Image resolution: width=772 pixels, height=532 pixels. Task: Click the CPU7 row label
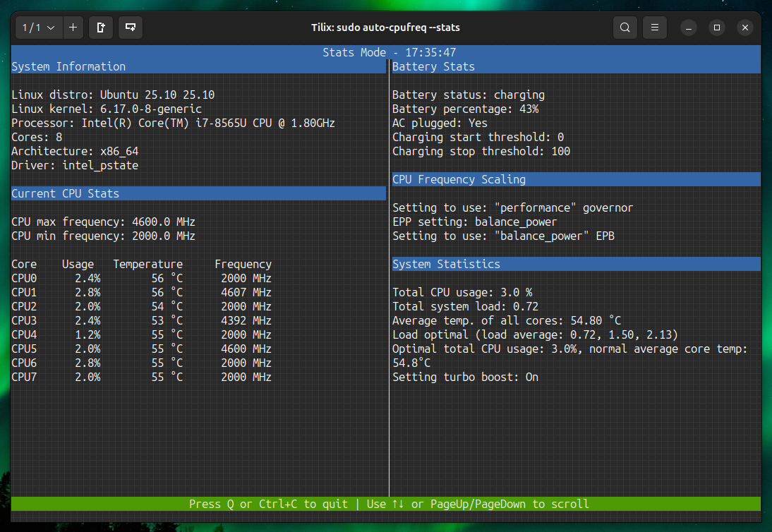[x=24, y=377]
